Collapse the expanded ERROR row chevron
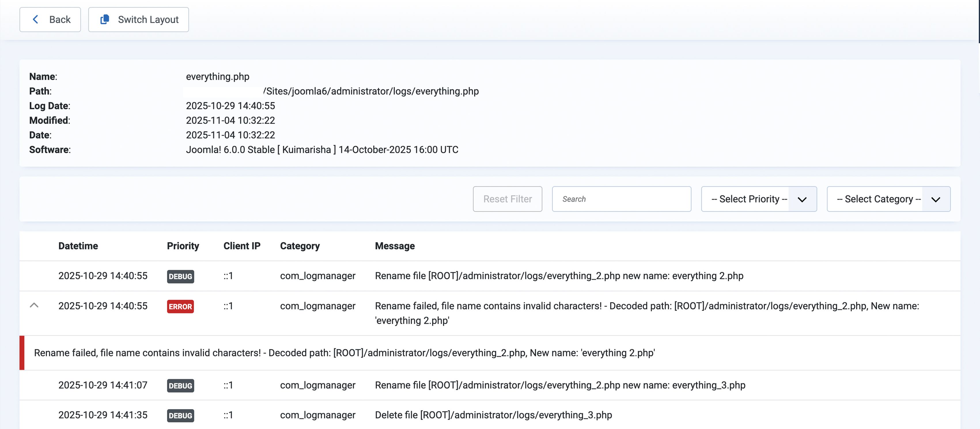This screenshot has height=429, width=980. tap(34, 305)
